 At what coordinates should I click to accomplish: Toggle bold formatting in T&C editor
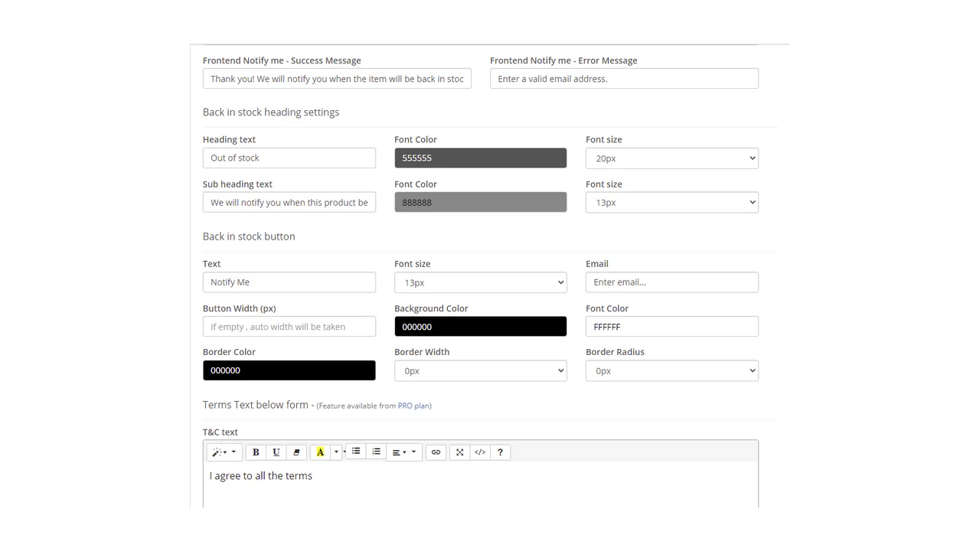pos(256,452)
